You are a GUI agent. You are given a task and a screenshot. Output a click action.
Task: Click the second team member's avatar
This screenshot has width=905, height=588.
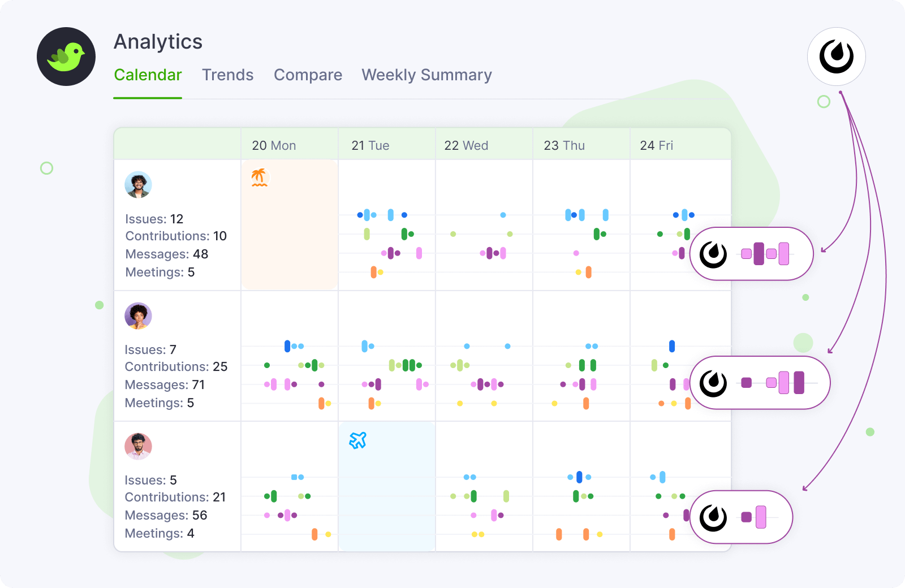coord(138,315)
